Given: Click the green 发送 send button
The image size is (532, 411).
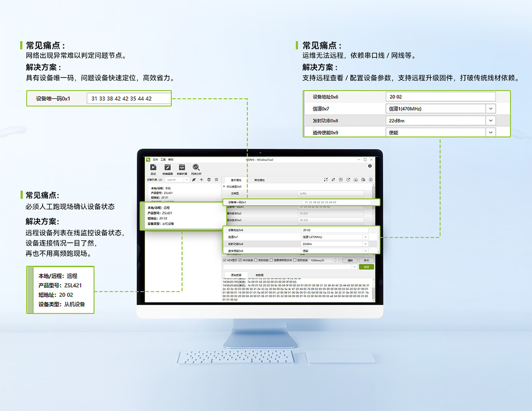Looking at the screenshot, I should pyautogui.click(x=366, y=267).
